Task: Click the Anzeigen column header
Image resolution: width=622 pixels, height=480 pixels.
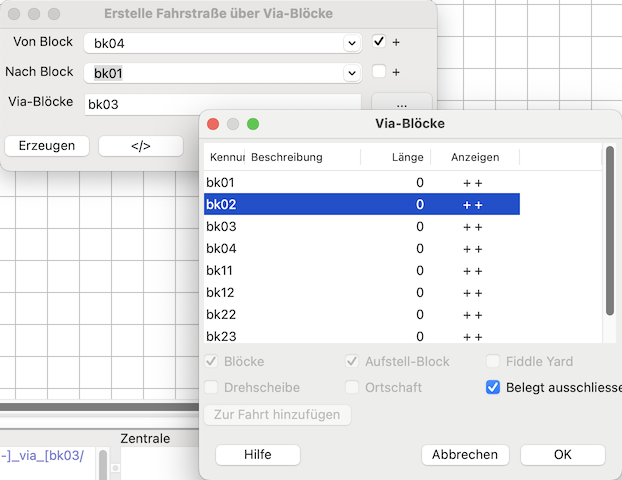Action: pyautogui.click(x=474, y=157)
